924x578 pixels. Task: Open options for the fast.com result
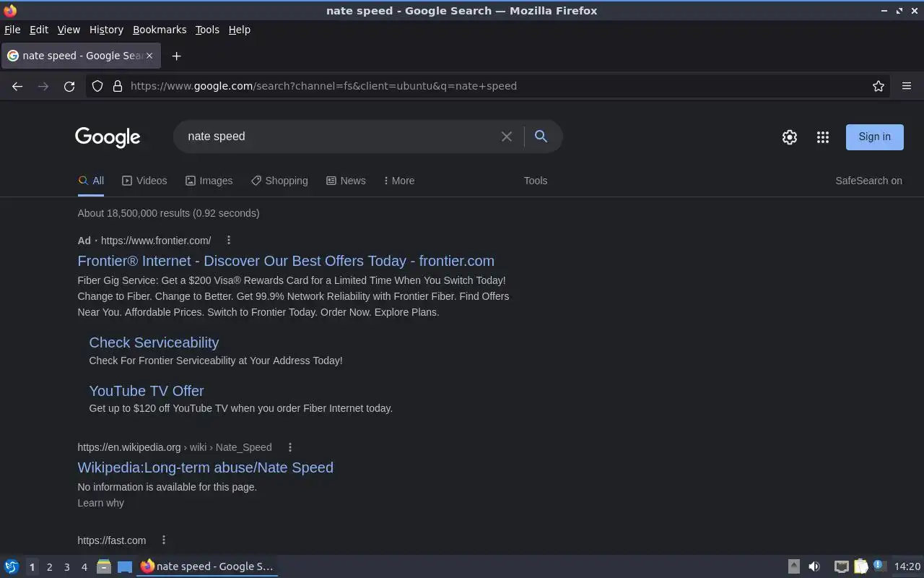[164, 540]
